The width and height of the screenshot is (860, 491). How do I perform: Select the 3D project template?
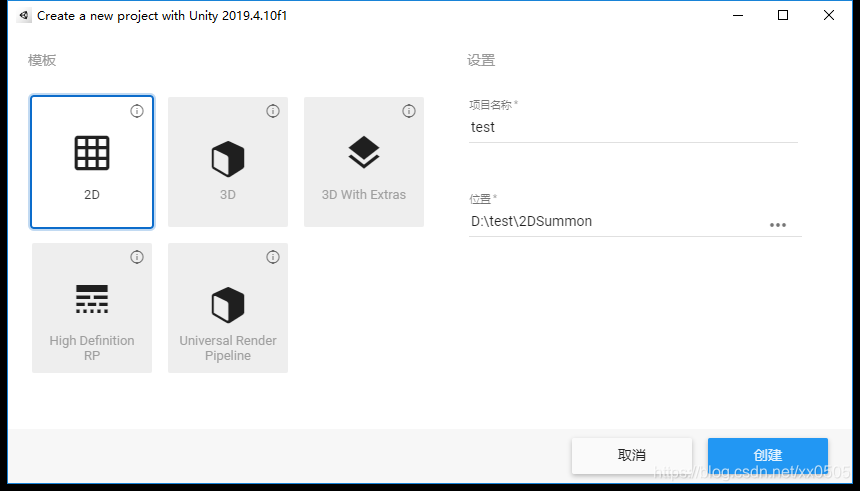coord(228,162)
